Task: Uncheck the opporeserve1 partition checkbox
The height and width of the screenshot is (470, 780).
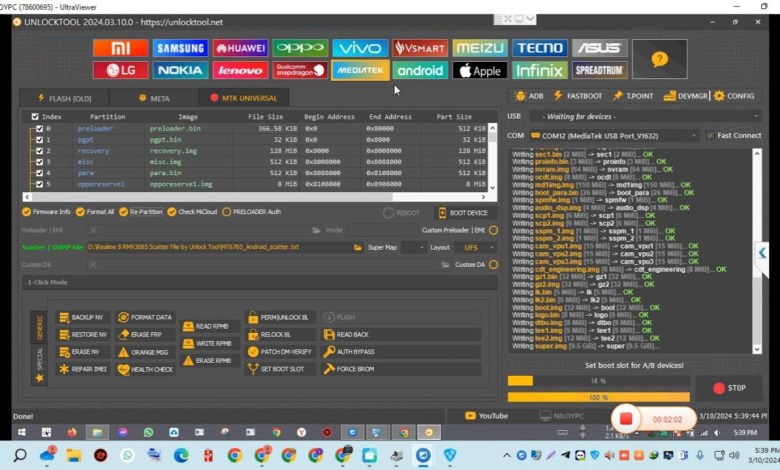Action: (x=39, y=184)
